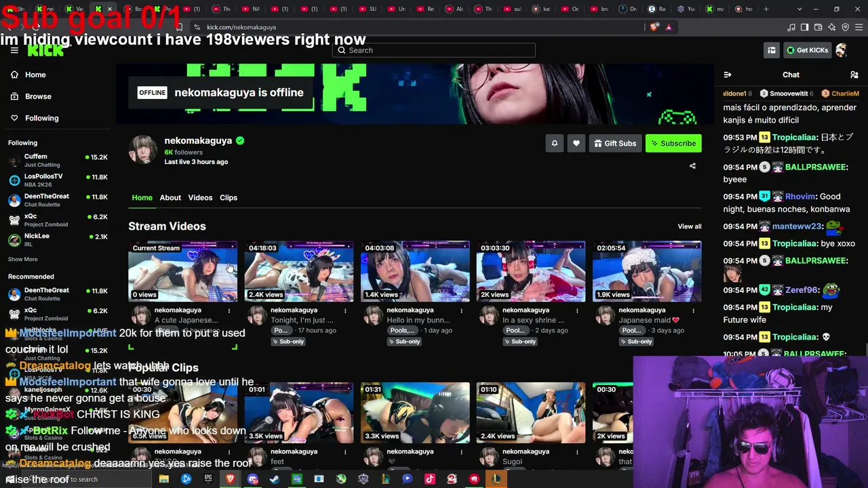This screenshot has height=488, width=868.
Task: Click the Home icon in the sidebar
Action: (14, 75)
